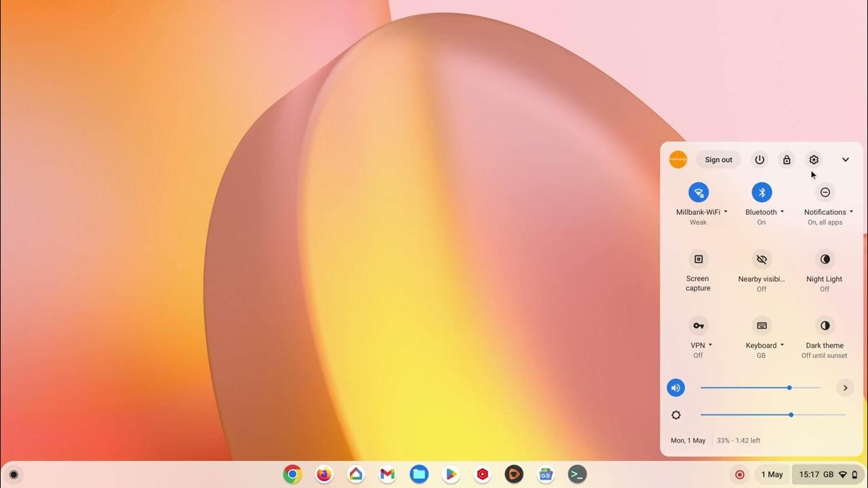The image size is (868, 488).
Task: Open Firefox from the shelf
Action: coord(324,474)
